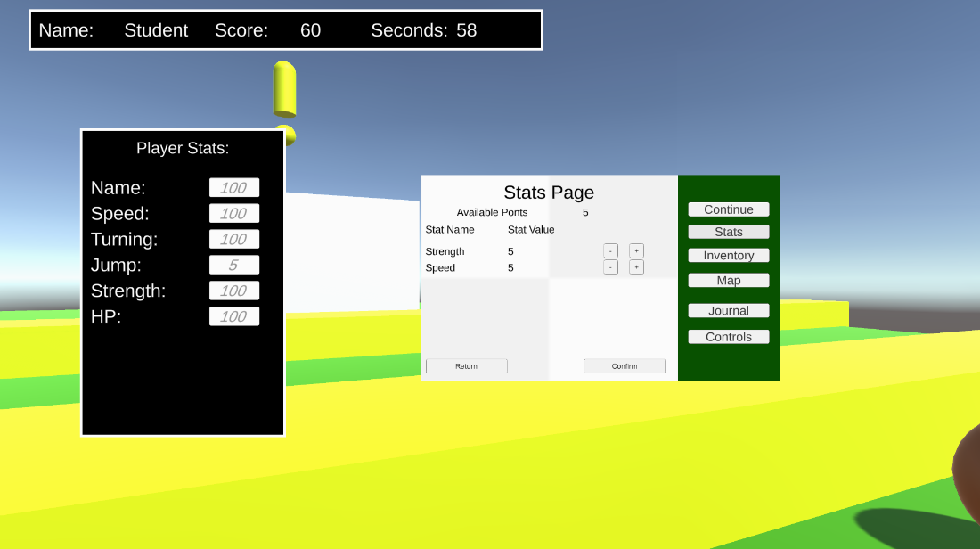Screen dimensions: 980x549
Task: Focus the Strength input field in Player Stats
Action: coord(234,291)
